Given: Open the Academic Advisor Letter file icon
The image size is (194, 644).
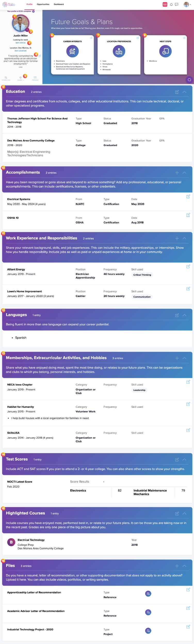Looking at the screenshot, I should (x=148, y=612).
